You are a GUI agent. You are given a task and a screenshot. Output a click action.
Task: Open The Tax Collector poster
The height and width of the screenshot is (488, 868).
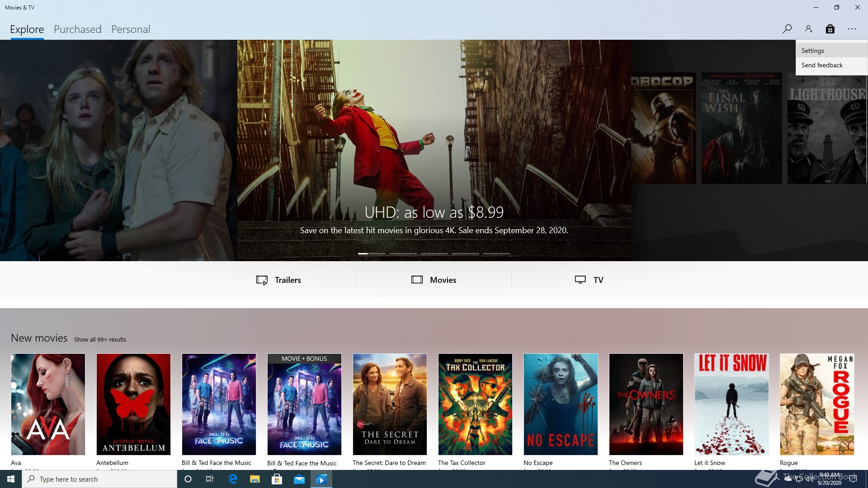pyautogui.click(x=475, y=404)
